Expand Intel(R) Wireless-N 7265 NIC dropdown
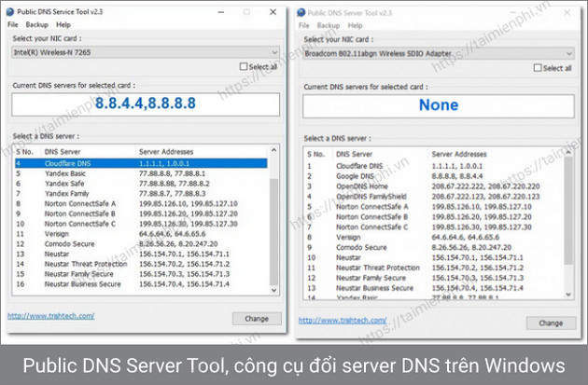This screenshot has width=588, height=385. coord(145,52)
